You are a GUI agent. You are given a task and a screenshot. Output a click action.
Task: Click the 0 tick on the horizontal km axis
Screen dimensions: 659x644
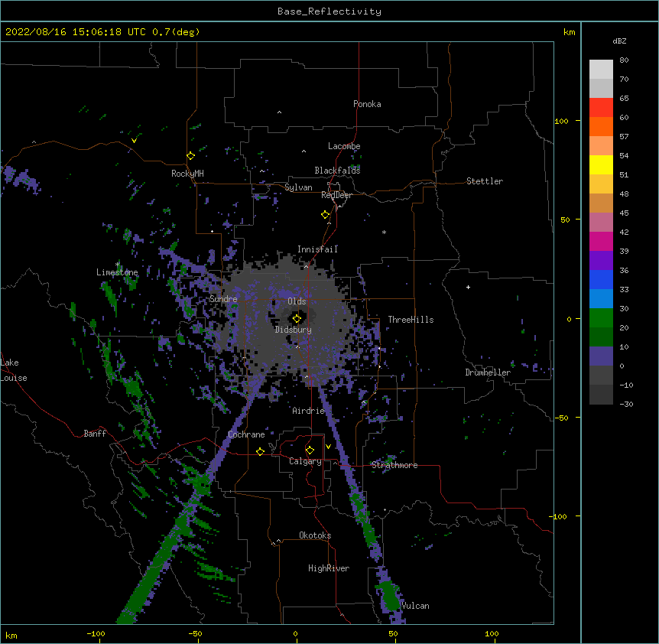(295, 633)
